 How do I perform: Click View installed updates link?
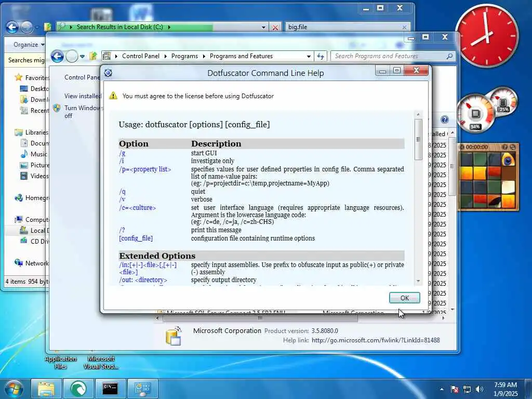83,96
